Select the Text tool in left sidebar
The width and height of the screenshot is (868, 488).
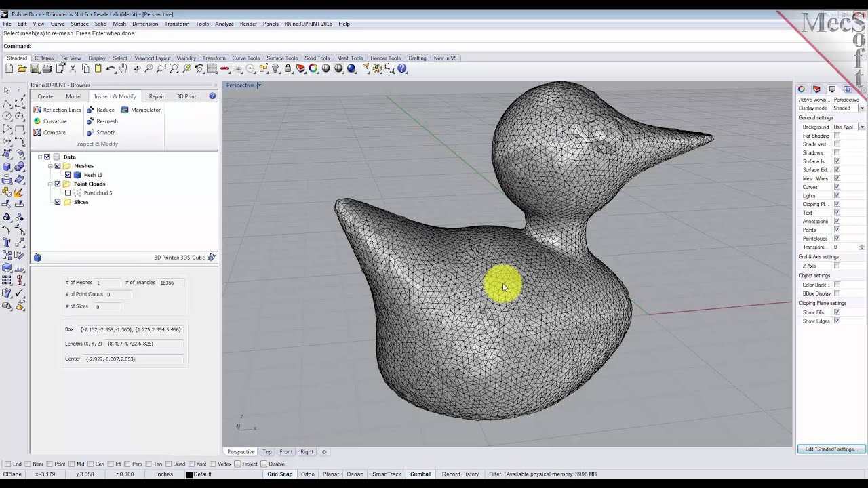(x=7, y=243)
